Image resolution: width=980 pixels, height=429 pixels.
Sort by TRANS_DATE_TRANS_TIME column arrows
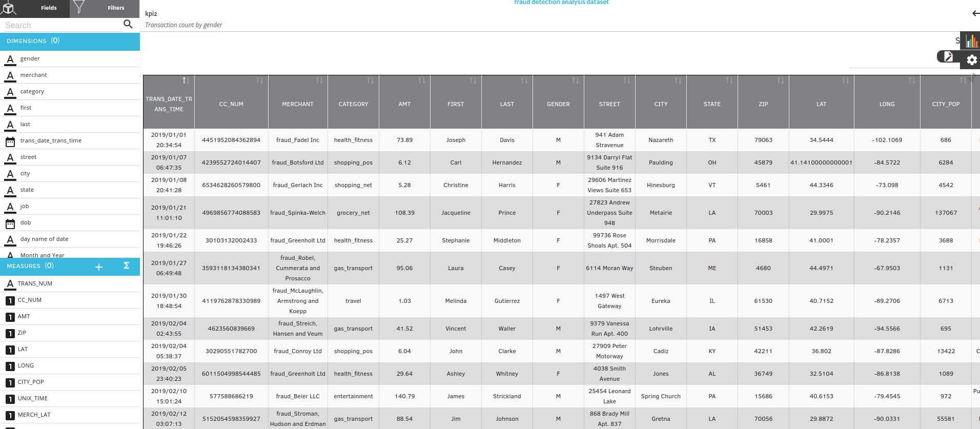coord(186,80)
